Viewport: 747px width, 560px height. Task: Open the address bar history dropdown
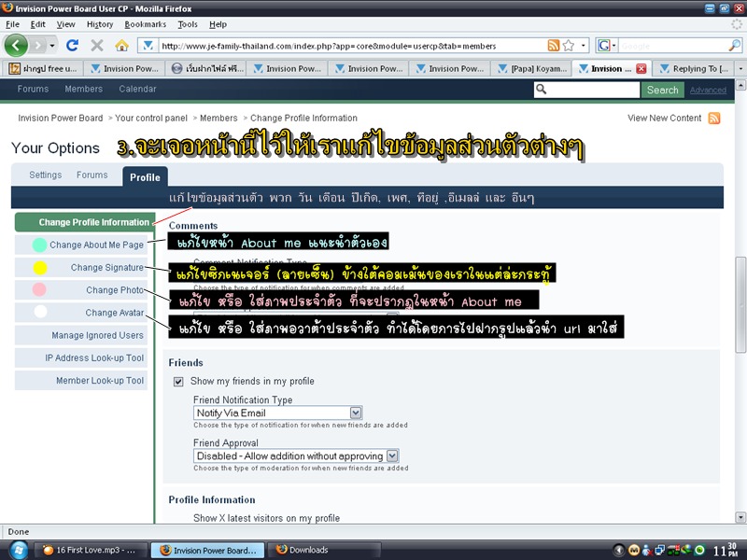click(x=583, y=46)
